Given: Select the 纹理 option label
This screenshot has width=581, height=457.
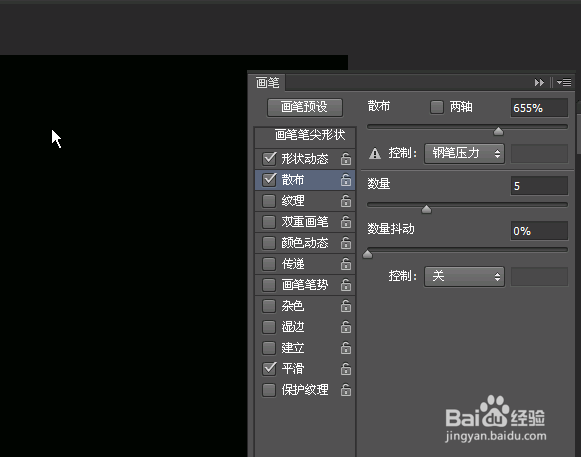Looking at the screenshot, I should click(x=293, y=201).
